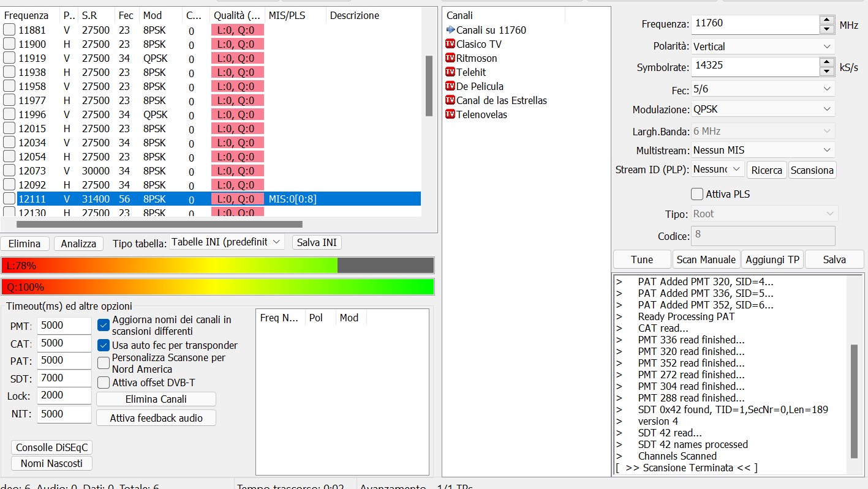Click the PMT timeout field
Image resolution: width=868 pixels, height=489 pixels.
(x=64, y=326)
